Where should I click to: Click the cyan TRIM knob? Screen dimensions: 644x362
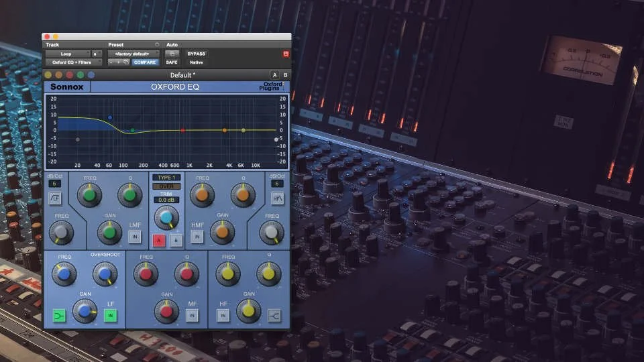coord(166,217)
